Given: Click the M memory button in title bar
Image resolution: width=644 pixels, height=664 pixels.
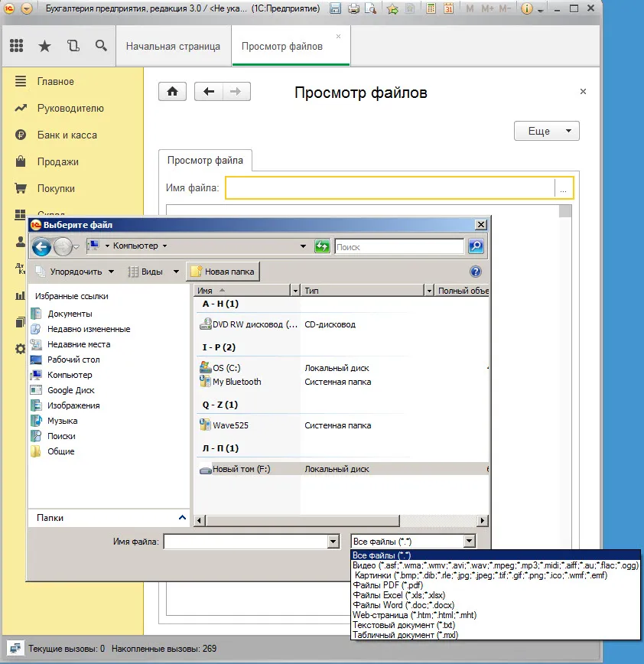Looking at the screenshot, I should click(470, 8).
